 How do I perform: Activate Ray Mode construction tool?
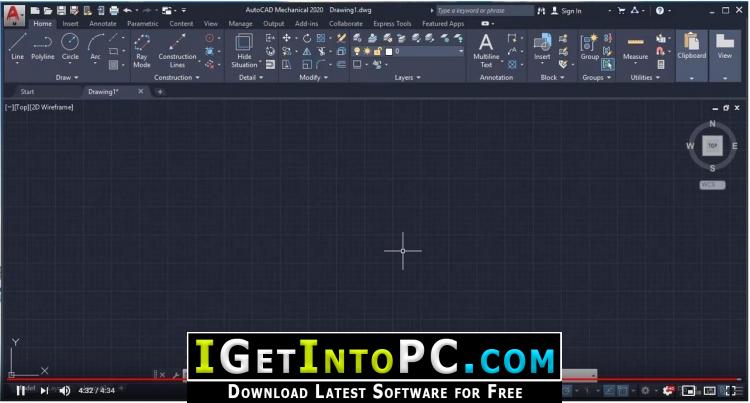tap(142, 51)
